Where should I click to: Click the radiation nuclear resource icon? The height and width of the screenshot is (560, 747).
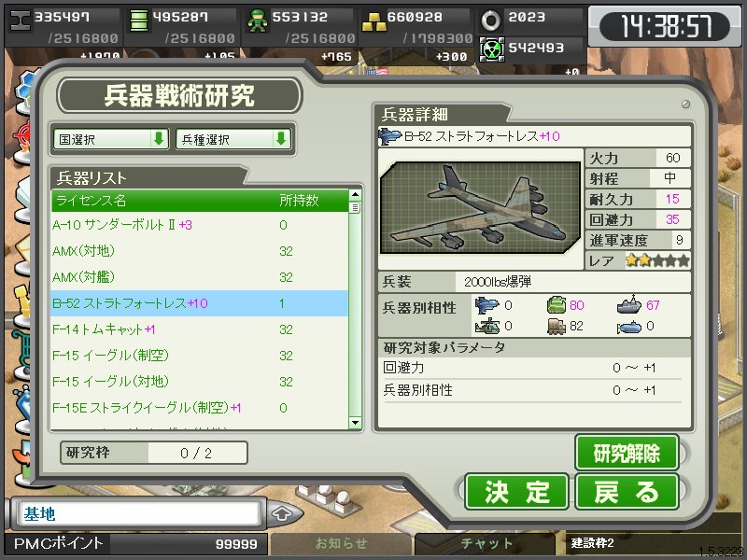491,49
